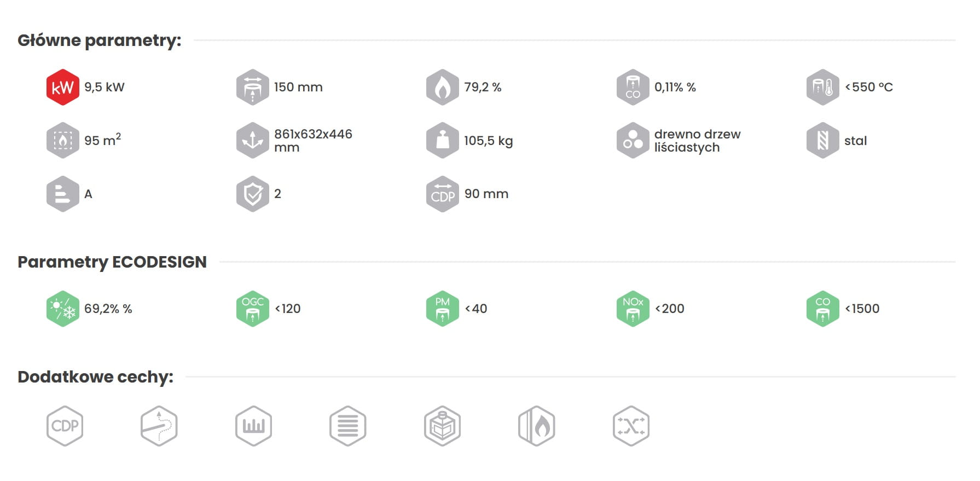Click the green CO icon beside <1500

[x=823, y=309]
